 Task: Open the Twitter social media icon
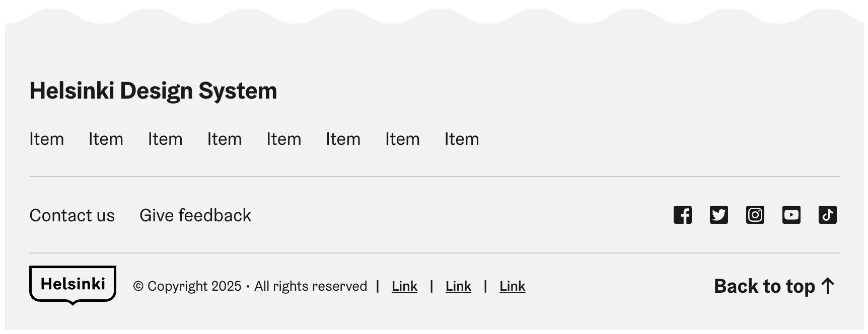[718, 215]
